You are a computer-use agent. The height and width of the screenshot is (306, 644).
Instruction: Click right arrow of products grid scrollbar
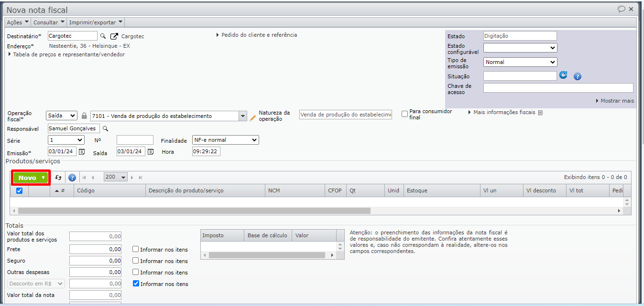point(619,211)
